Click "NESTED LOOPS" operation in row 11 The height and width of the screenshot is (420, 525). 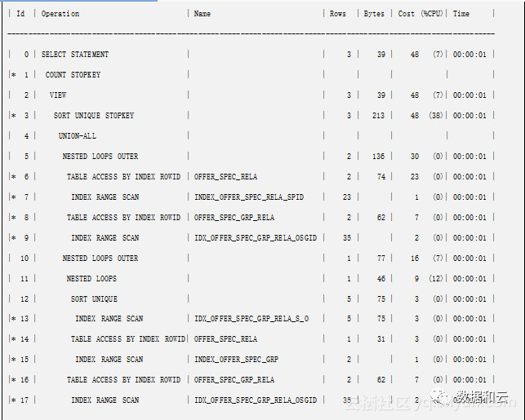(91, 279)
